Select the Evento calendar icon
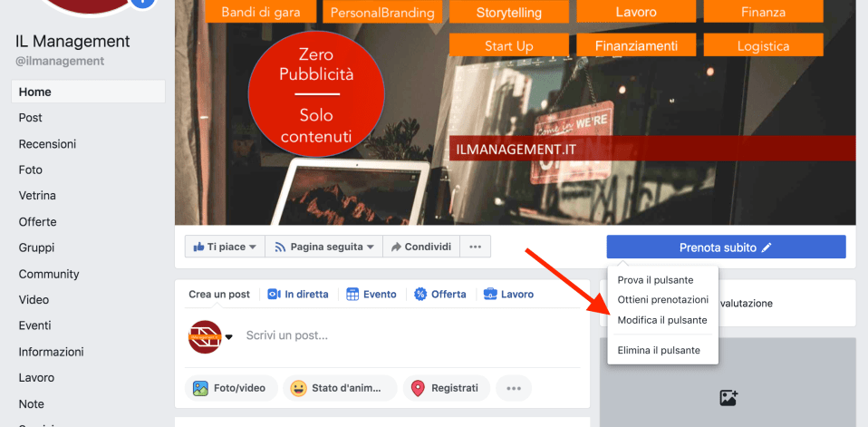The image size is (868, 427). pos(351,295)
